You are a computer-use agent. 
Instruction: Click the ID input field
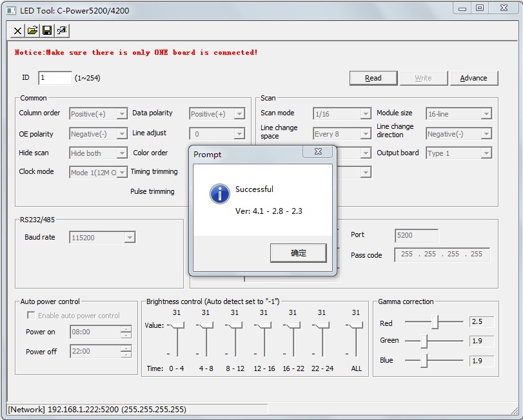pyautogui.click(x=55, y=78)
